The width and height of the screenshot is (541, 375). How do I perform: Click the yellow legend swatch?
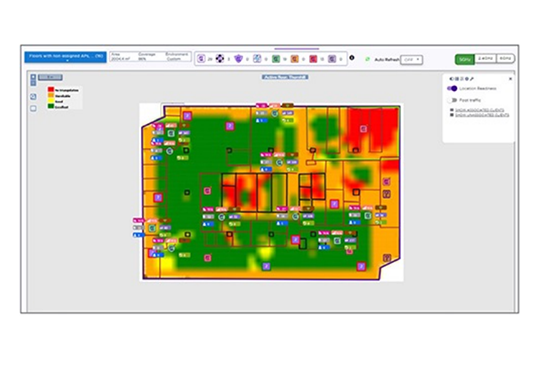(x=51, y=101)
